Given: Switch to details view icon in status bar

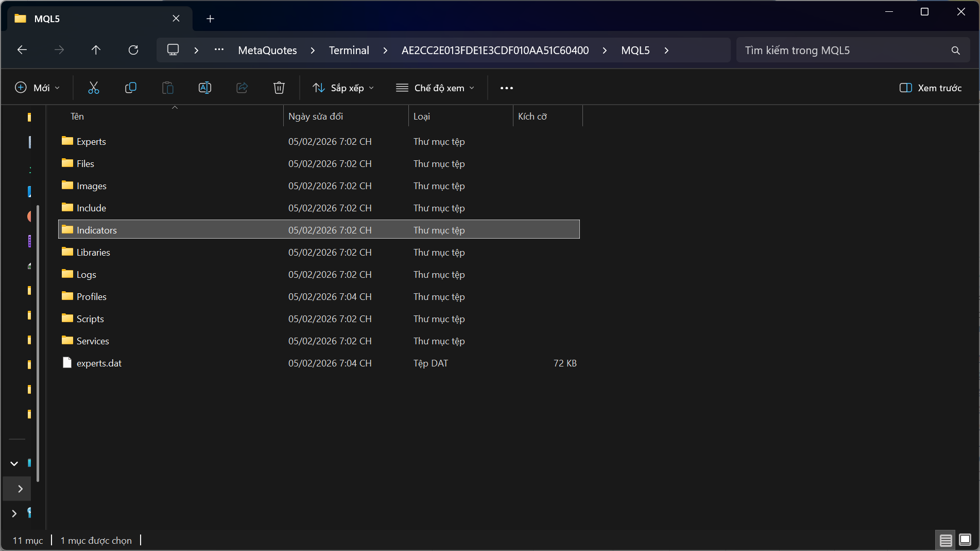Looking at the screenshot, I should (x=946, y=540).
